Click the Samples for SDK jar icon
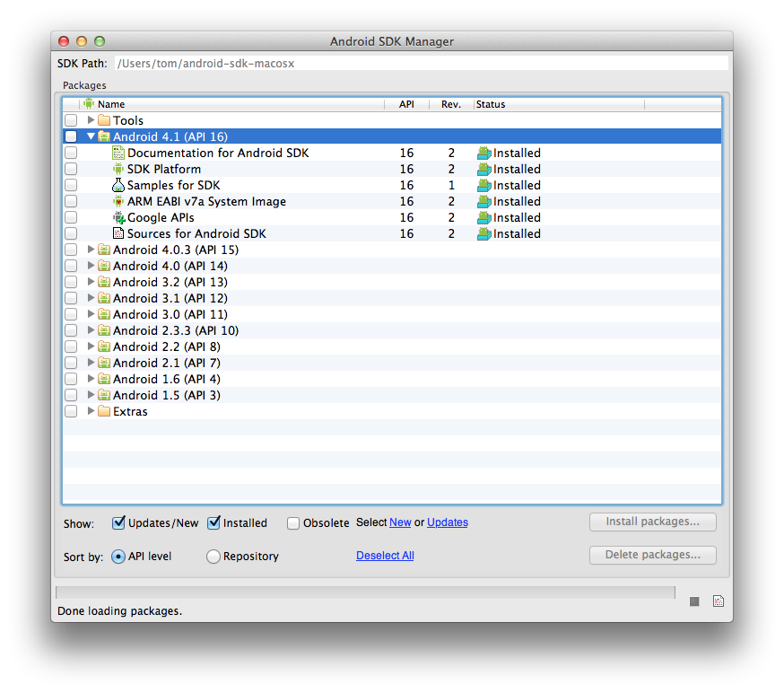Image resolution: width=784 pixels, height=693 pixels. 118,185
